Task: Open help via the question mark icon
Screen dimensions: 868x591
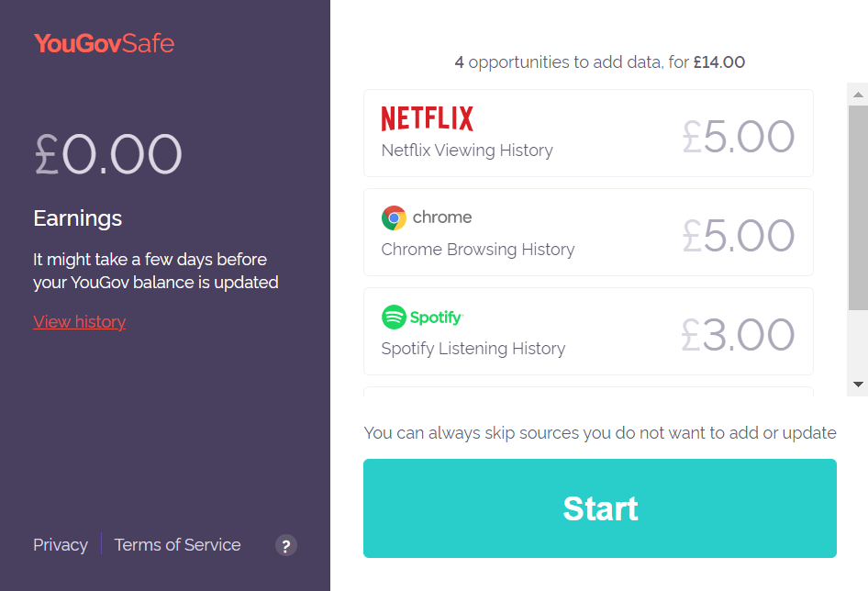Action: coord(285,545)
